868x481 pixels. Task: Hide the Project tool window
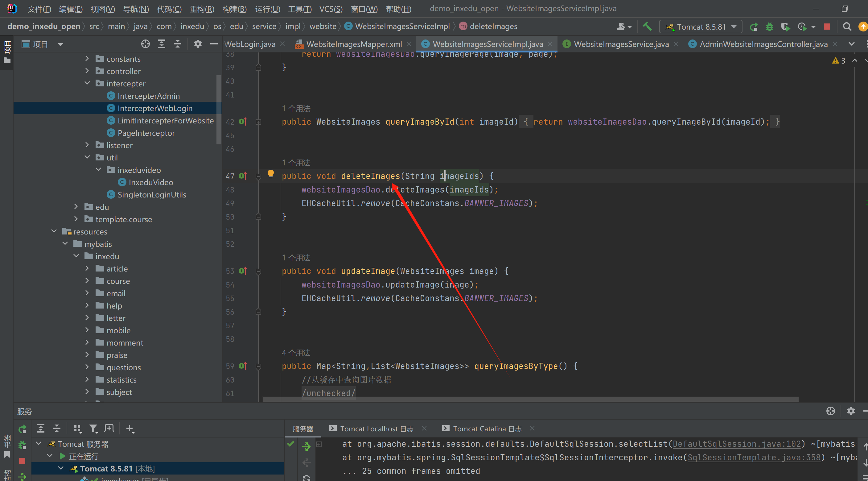coord(214,44)
